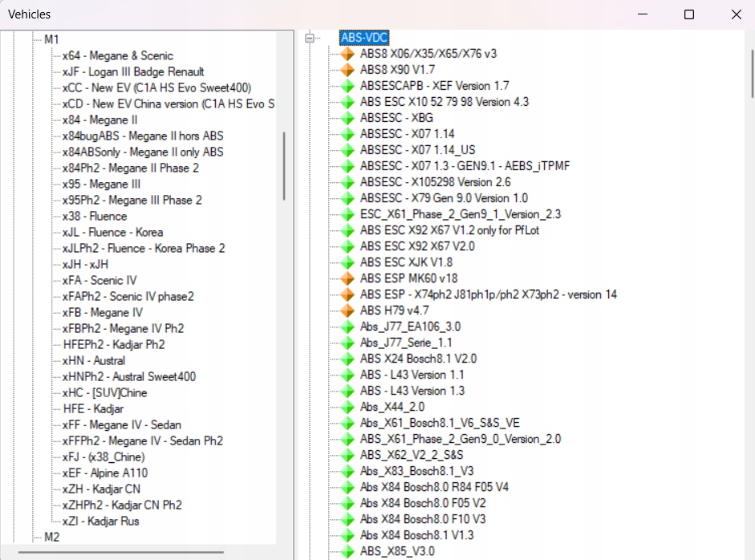Screen dimensions: 755x560
Task: Click ABS_X61_Phase_2_Gen9_0_Version_2.0 entry
Action: click(461, 439)
